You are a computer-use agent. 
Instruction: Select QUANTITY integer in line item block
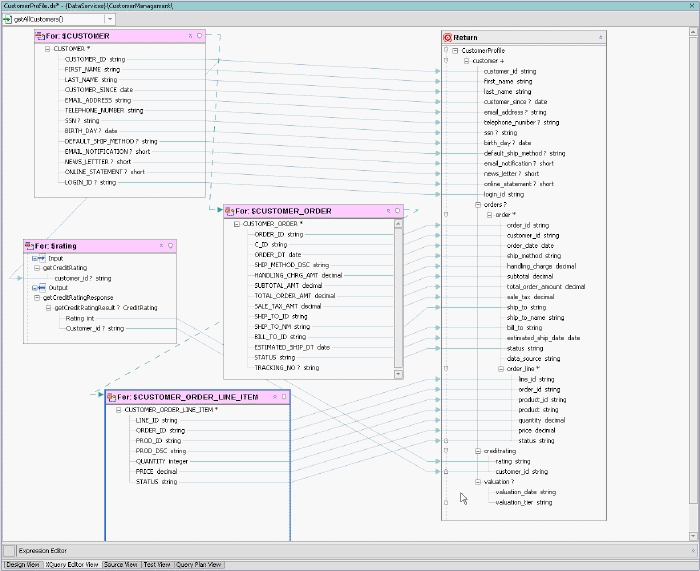[162, 461]
